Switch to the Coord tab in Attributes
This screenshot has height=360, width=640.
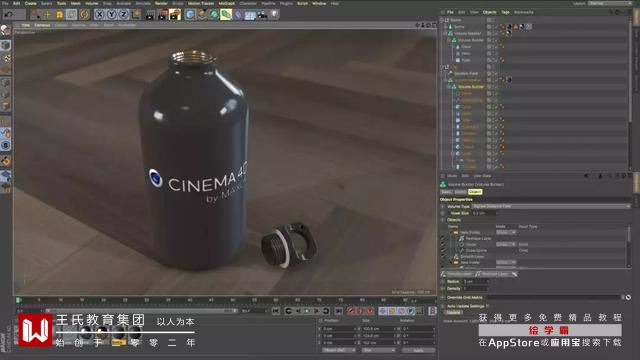point(460,192)
